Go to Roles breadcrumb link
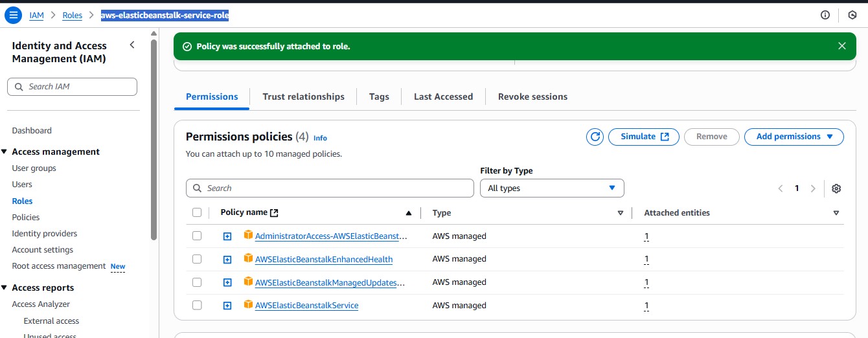Viewport: 868px width, 338px height. pos(73,16)
